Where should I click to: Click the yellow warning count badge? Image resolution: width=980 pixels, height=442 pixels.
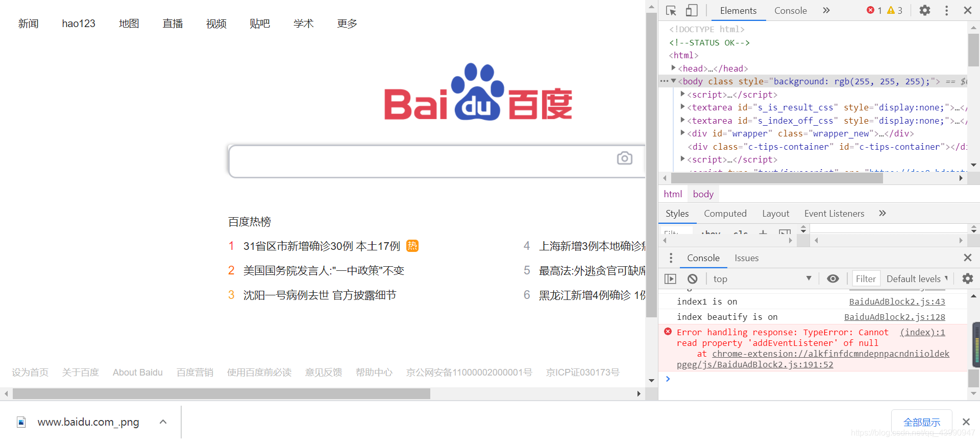(x=895, y=10)
